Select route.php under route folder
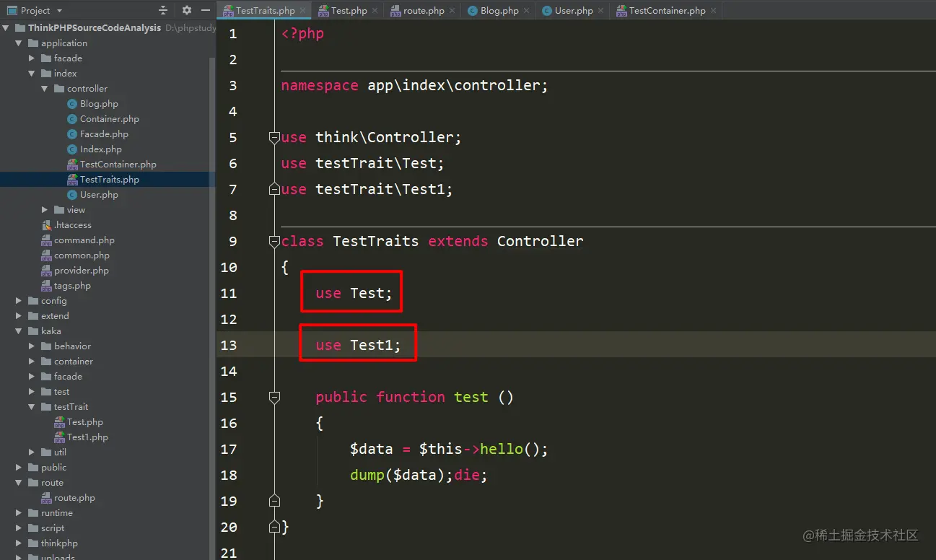The width and height of the screenshot is (936, 560). pos(74,498)
